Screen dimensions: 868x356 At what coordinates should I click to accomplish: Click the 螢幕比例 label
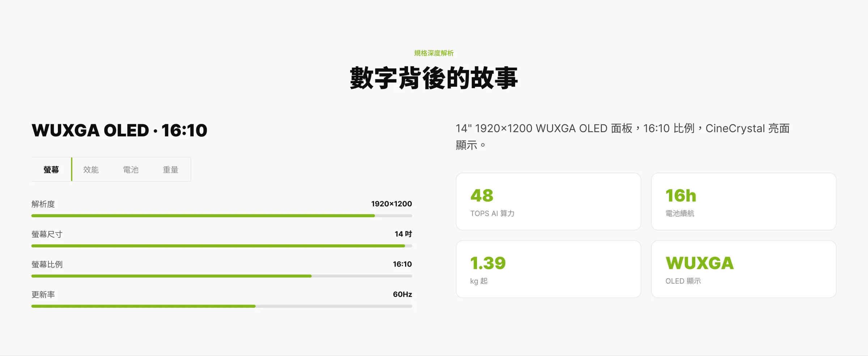pyautogui.click(x=47, y=264)
